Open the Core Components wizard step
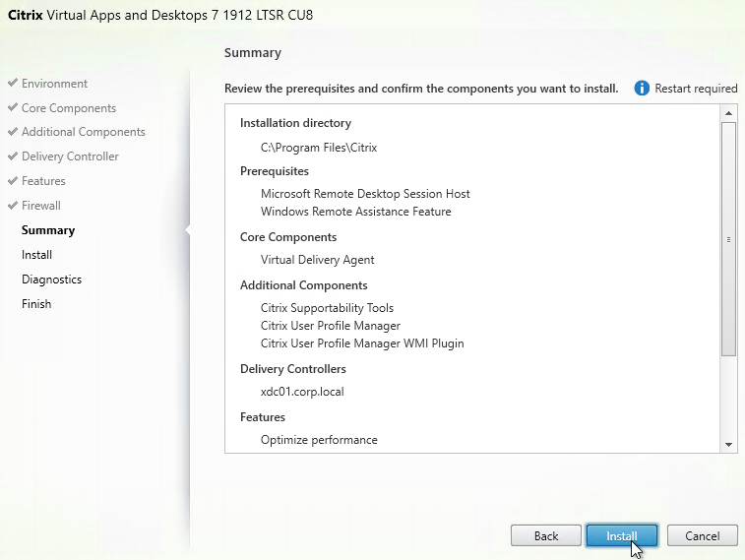The height and width of the screenshot is (560, 745). tap(69, 108)
